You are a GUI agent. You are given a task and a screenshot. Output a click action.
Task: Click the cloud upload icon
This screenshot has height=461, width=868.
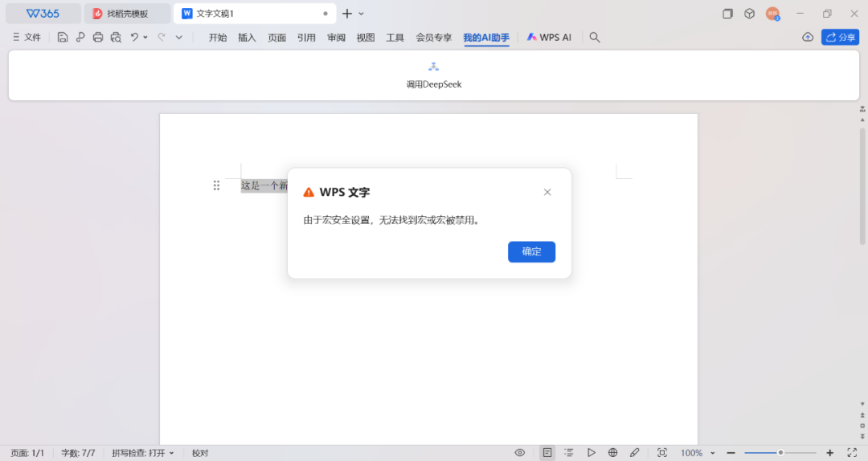click(808, 37)
